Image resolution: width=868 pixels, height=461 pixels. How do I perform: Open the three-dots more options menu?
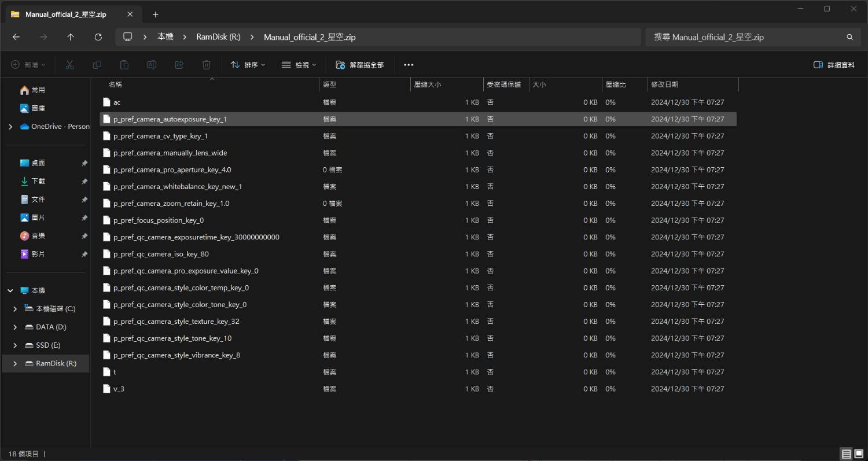pos(409,65)
